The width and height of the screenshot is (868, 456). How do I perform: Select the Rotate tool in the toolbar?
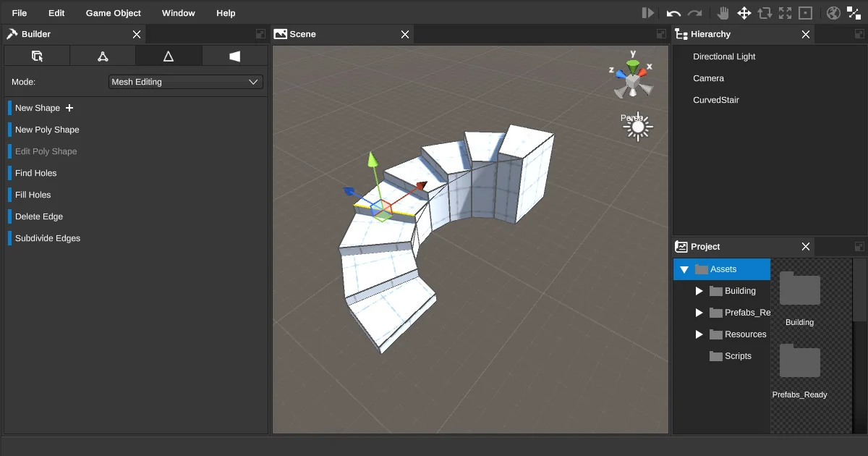click(764, 12)
